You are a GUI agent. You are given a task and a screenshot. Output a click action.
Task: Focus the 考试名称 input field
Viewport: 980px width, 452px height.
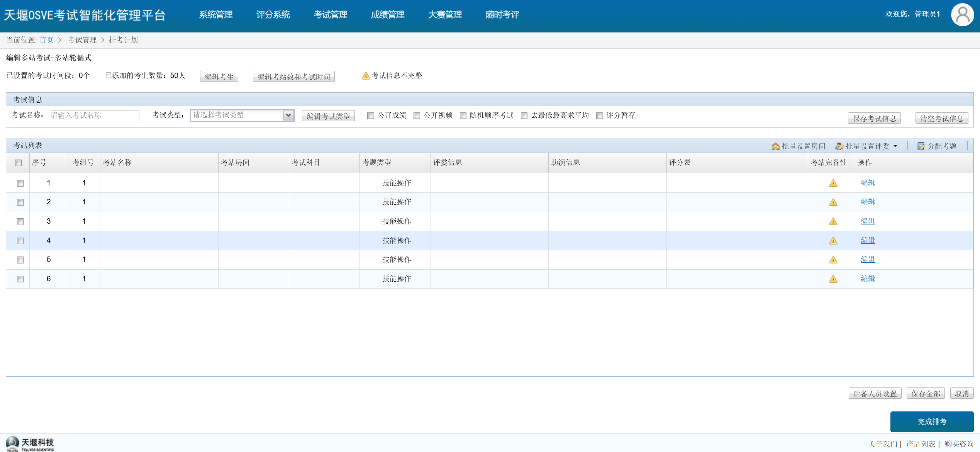pyautogui.click(x=94, y=116)
